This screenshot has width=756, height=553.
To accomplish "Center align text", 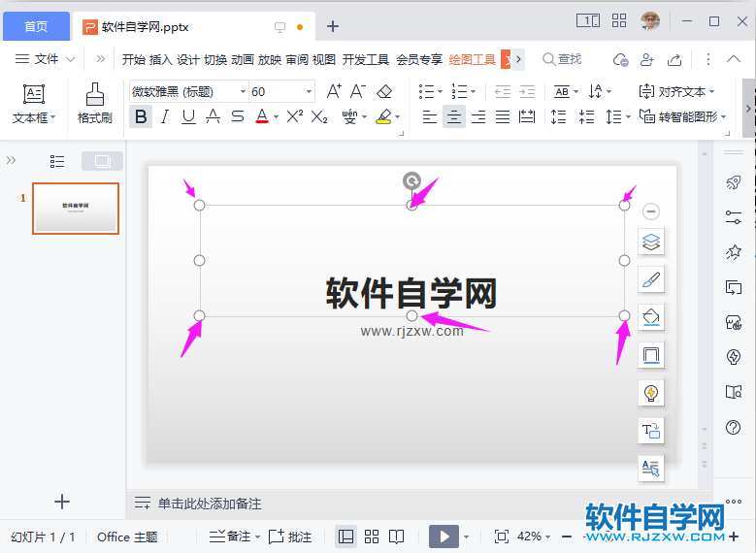I will click(x=453, y=116).
